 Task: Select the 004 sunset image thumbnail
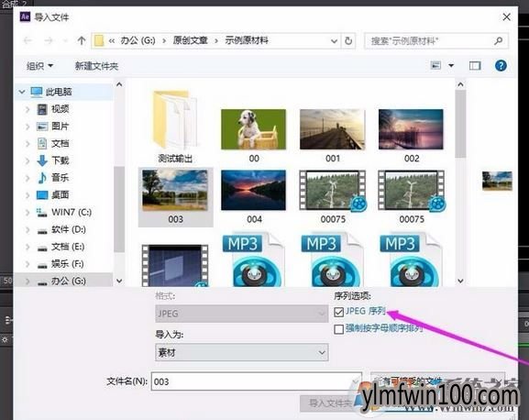coord(253,190)
